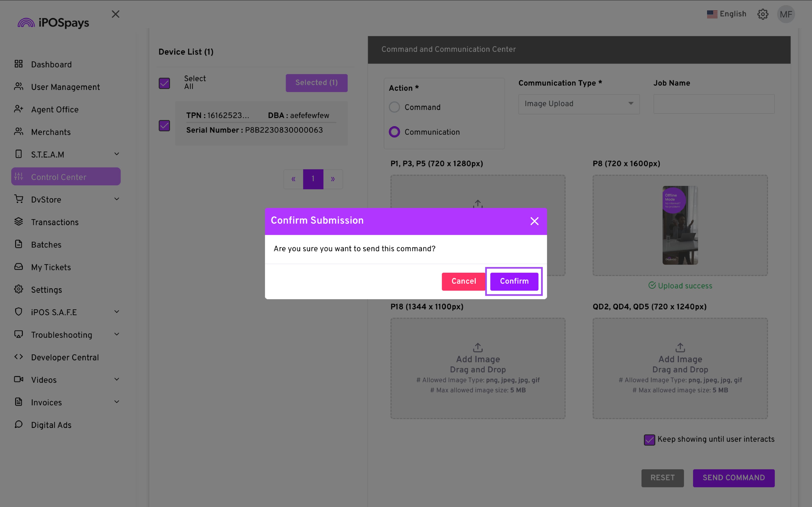Click the Developer Central code brackets icon

[18, 357]
